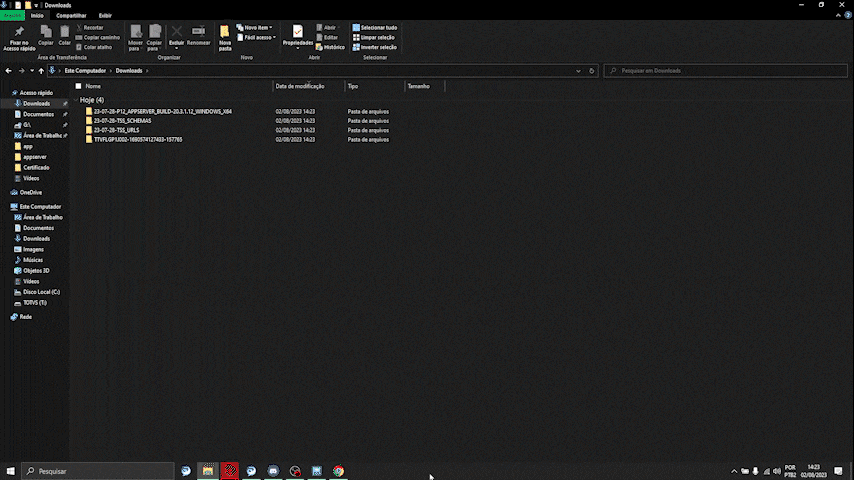
Task: Open the TOTVS (T:) drive
Action: click(x=34, y=302)
